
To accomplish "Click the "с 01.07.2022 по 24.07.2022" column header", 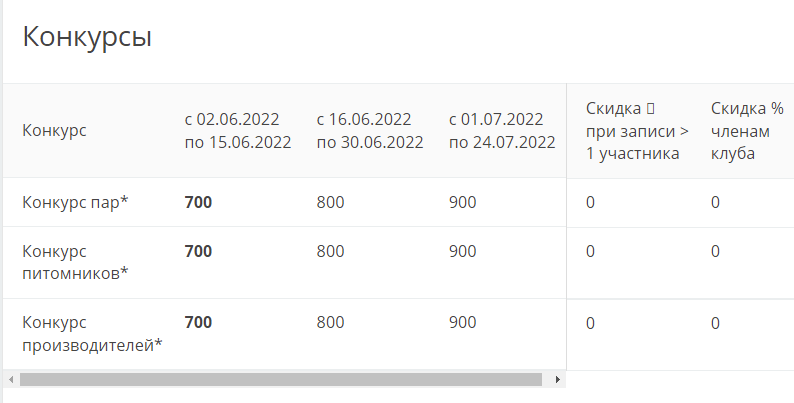I will [501, 130].
